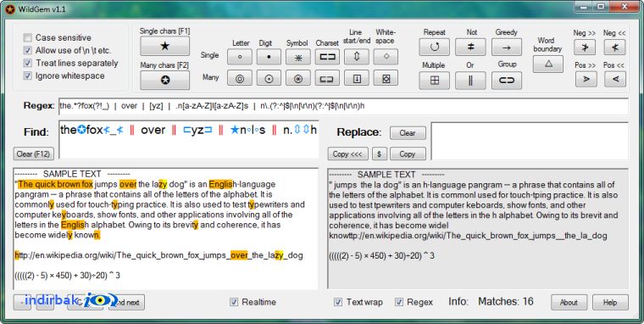Insert the Group brackets
Viewport: 644px width, 324px height.
(x=507, y=81)
